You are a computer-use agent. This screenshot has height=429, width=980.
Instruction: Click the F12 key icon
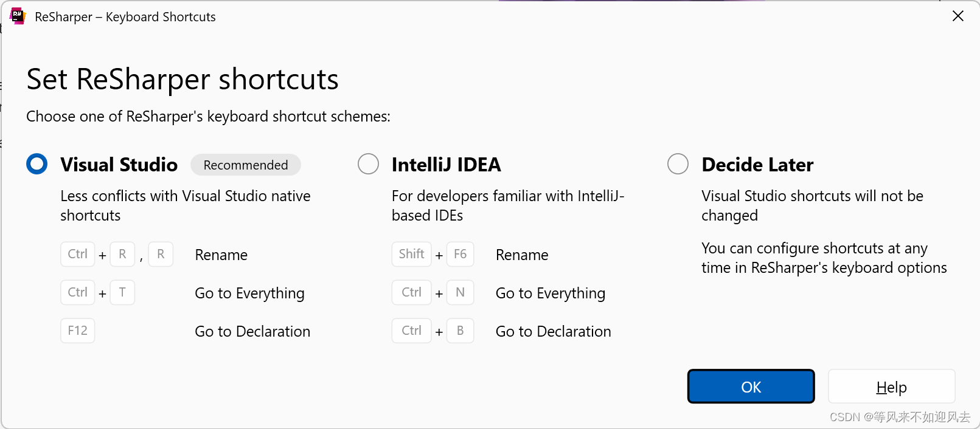tap(78, 331)
